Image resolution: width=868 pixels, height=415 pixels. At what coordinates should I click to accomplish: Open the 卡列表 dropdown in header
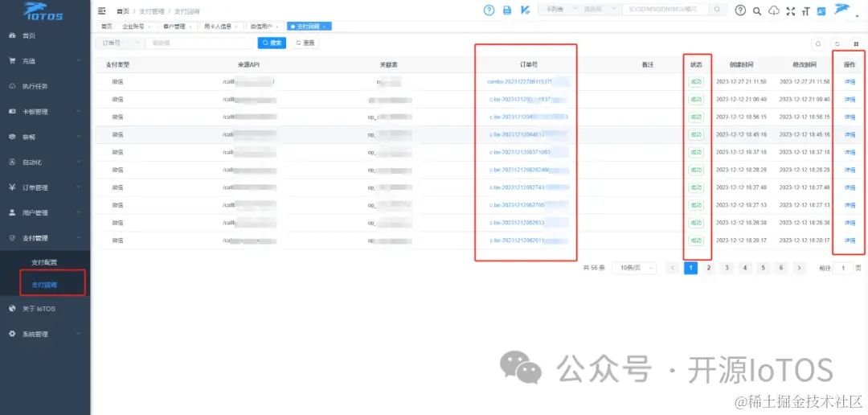pyautogui.click(x=559, y=10)
